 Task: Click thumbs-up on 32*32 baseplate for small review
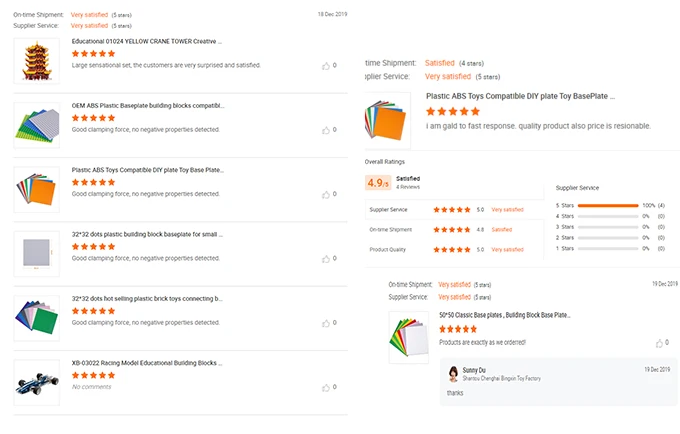coord(327,258)
